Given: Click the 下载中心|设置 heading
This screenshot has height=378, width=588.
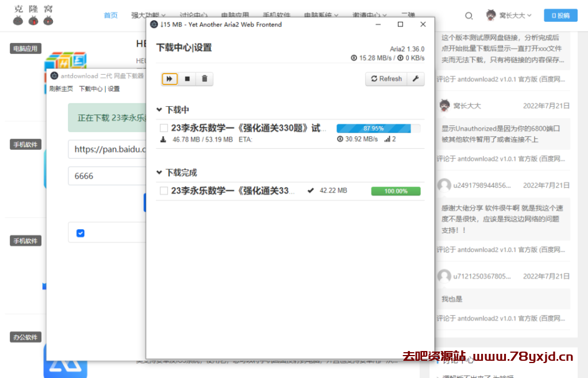Looking at the screenshot, I should point(184,48).
